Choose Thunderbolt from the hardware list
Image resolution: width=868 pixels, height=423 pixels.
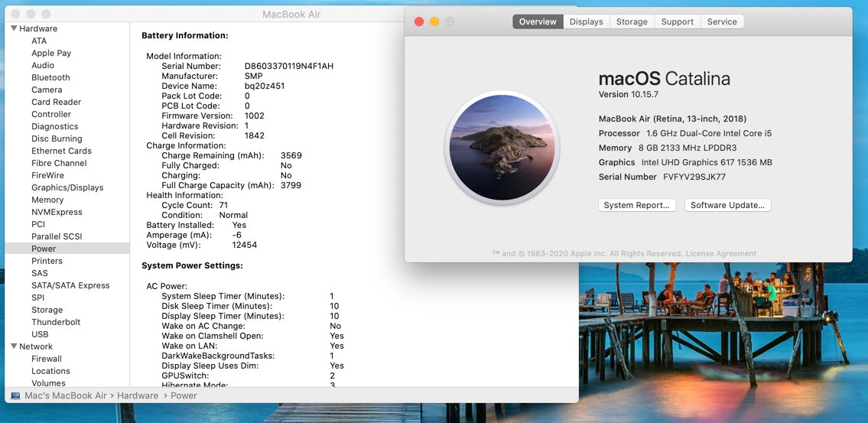[x=56, y=322]
